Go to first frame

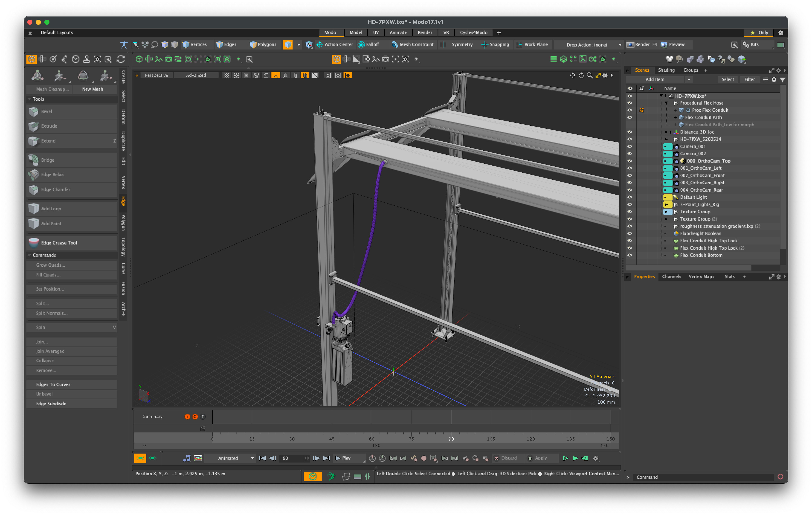pos(262,458)
